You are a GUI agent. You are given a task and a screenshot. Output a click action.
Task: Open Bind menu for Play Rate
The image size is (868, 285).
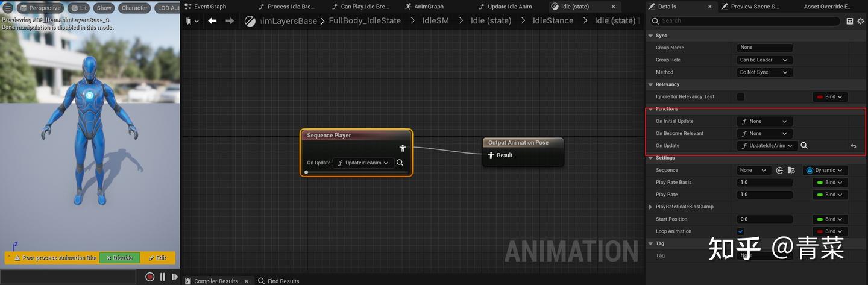point(830,195)
